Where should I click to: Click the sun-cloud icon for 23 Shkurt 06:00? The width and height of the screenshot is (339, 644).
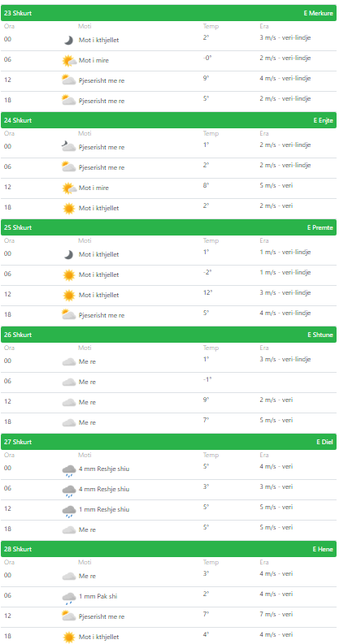[69, 61]
